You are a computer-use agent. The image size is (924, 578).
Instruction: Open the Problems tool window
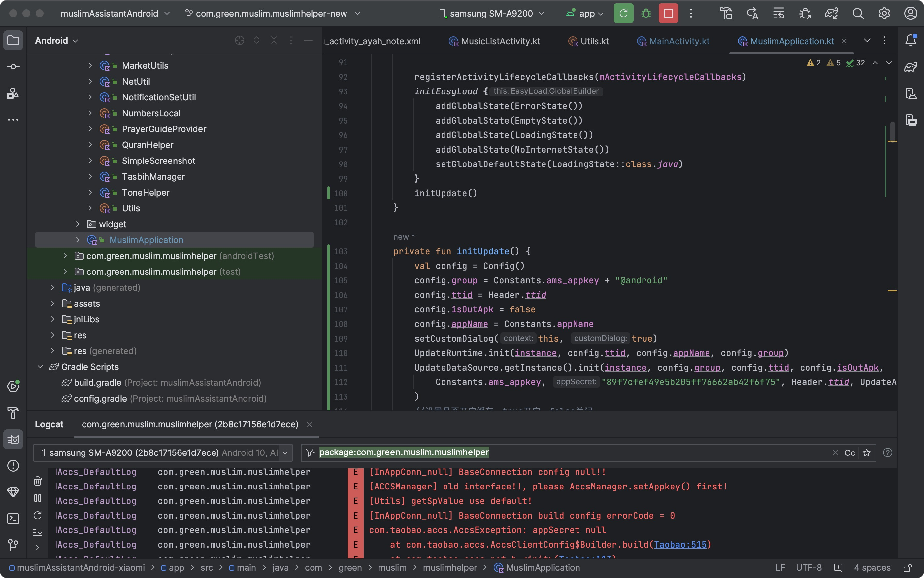(13, 466)
